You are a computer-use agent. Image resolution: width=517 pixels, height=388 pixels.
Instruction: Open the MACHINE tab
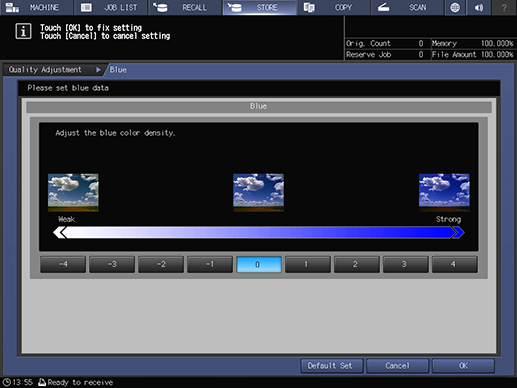37,7
